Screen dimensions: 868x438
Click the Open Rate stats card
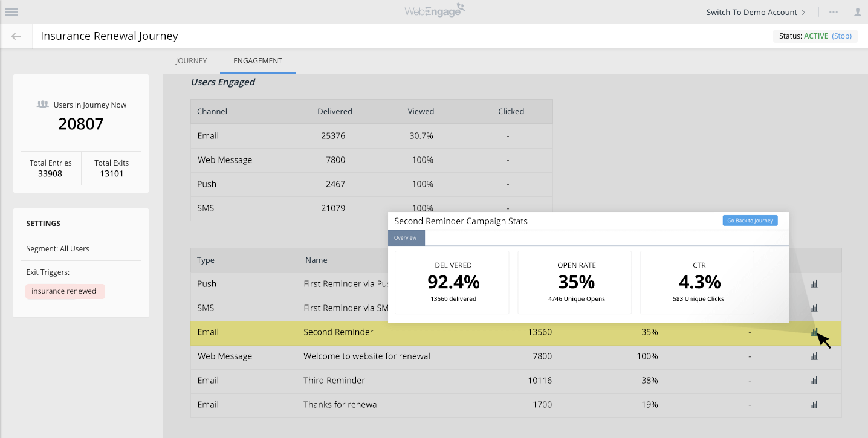(574, 282)
